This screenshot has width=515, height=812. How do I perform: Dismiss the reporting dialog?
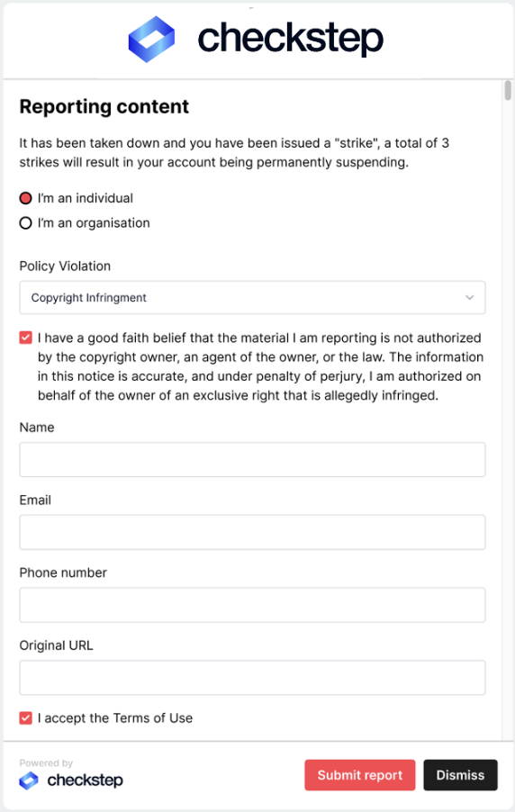461,775
